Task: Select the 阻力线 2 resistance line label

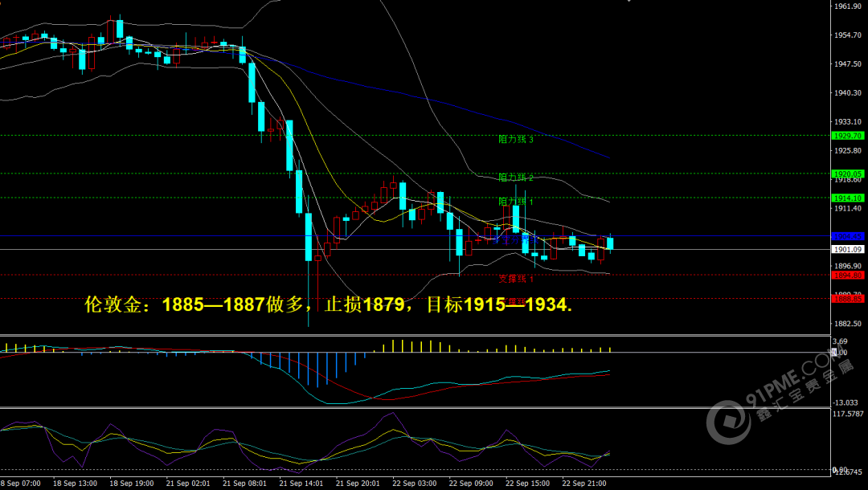Action: (516, 178)
